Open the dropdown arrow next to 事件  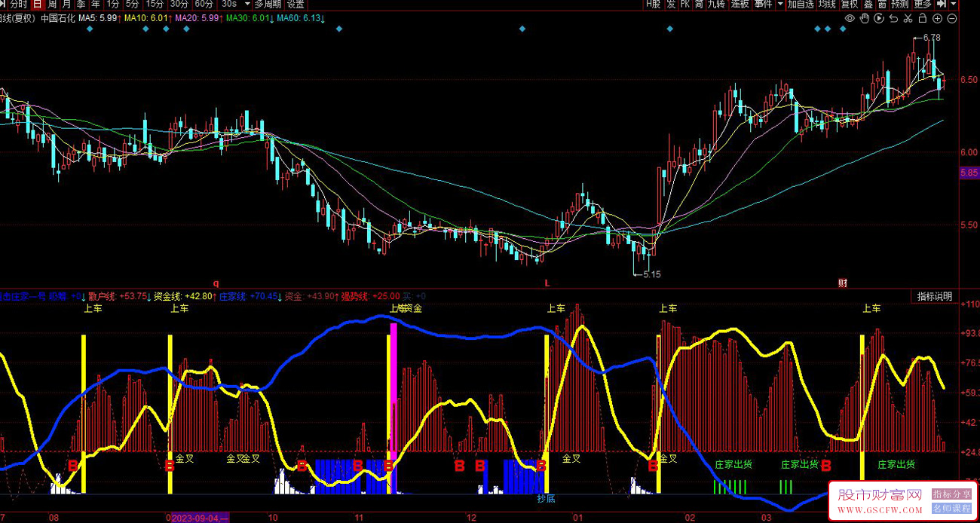click(x=780, y=4)
